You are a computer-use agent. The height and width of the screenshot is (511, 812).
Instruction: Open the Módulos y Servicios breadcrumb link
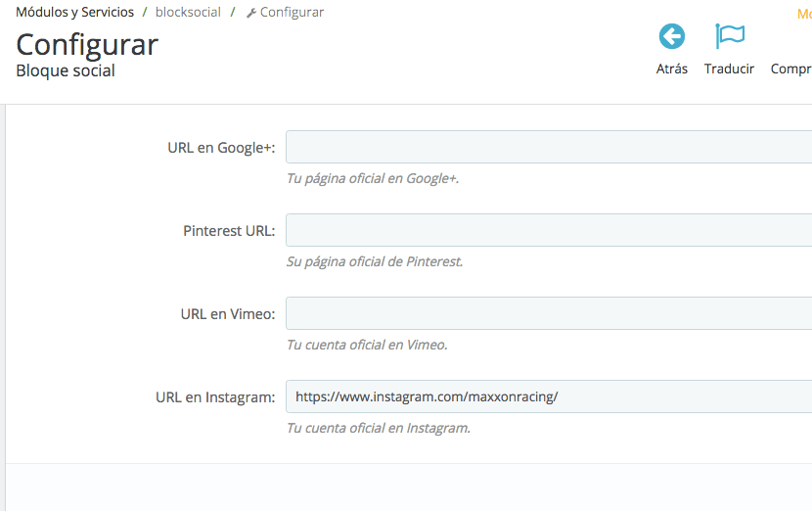click(x=74, y=12)
